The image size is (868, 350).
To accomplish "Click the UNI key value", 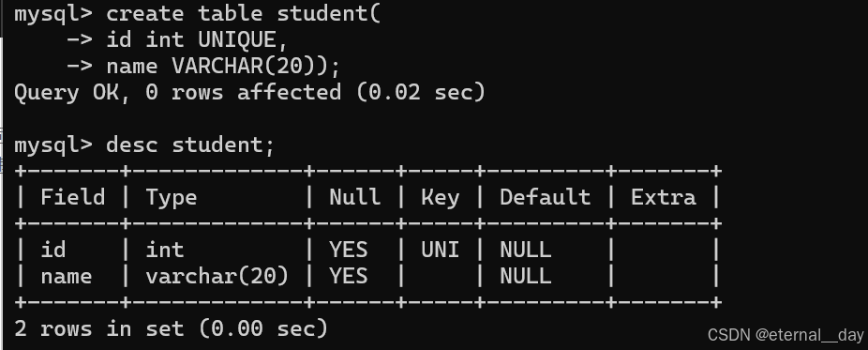I will pos(440,250).
